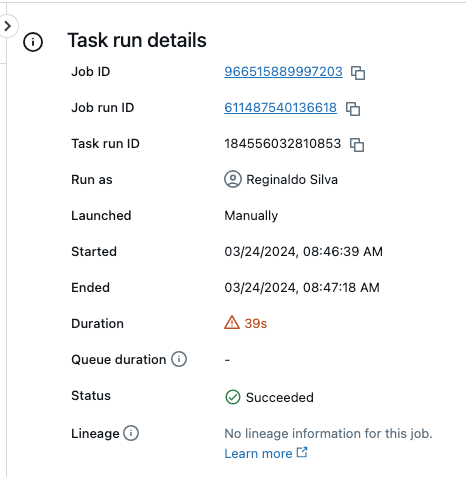
Task: Click the Reginaldo Silva user avatar icon
Action: click(x=233, y=179)
